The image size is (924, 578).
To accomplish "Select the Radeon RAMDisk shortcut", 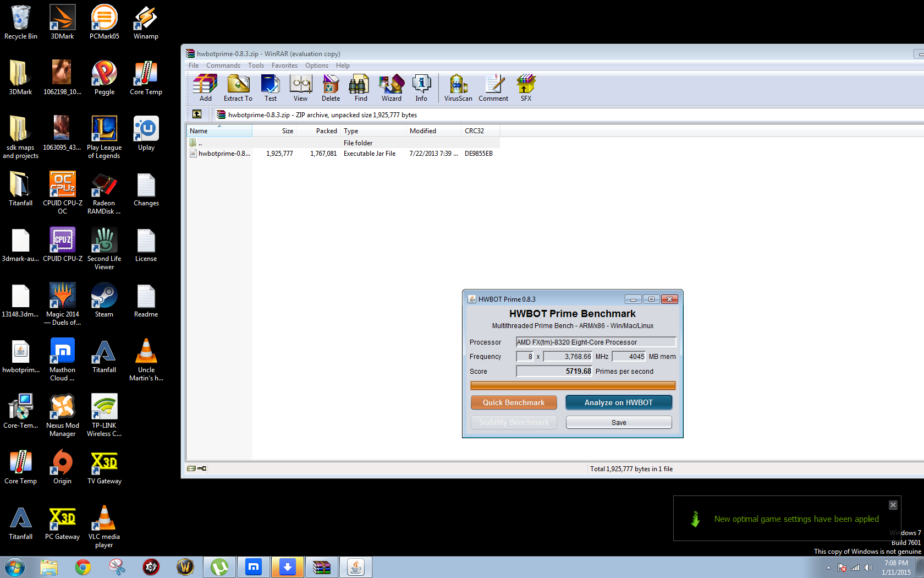I will [105, 193].
